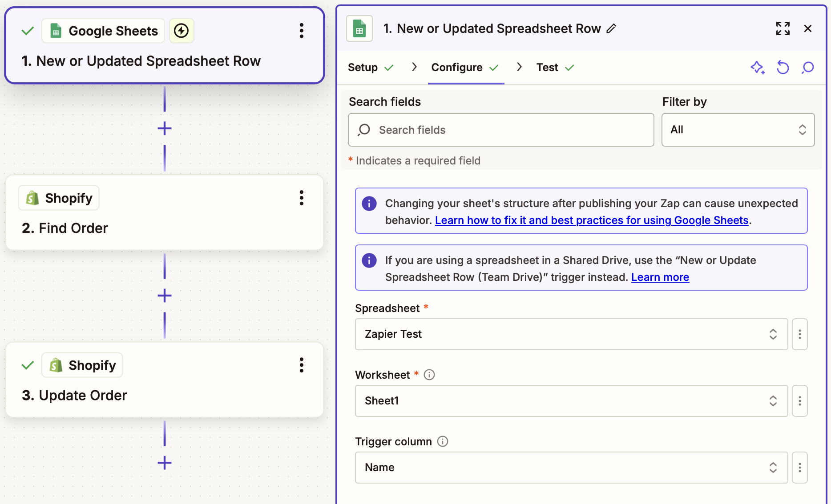Expand the step panel to full screen
This screenshot has height=504, width=831.
[783, 28]
